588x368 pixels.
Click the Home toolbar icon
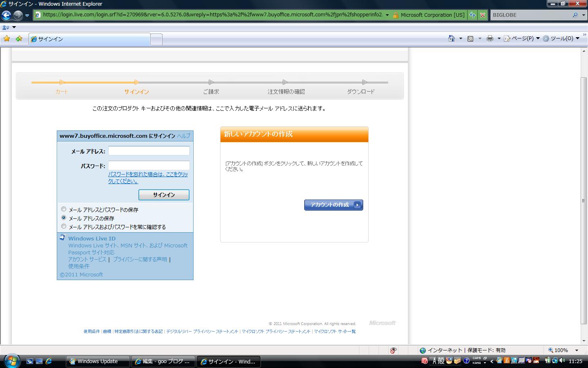tap(452, 38)
